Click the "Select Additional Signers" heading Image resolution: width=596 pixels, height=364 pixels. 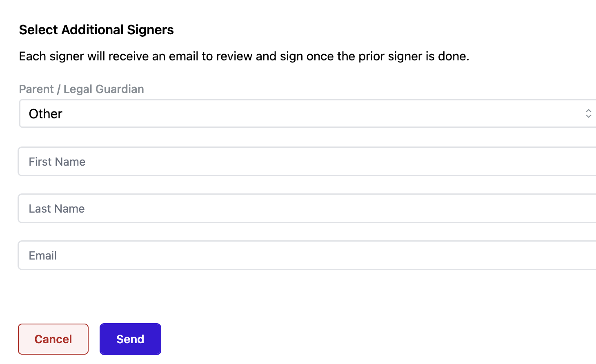[96, 30]
